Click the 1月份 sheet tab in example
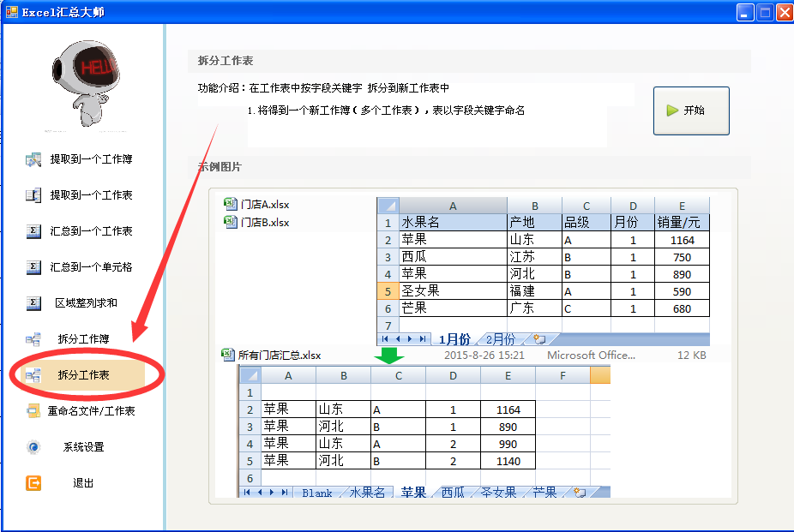Viewport: 794px width, 532px height. click(454, 339)
